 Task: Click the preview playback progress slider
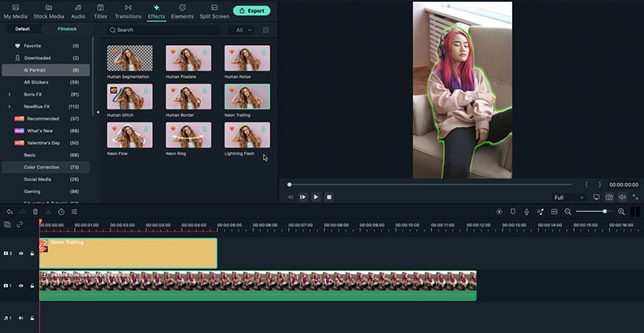[x=430, y=184]
